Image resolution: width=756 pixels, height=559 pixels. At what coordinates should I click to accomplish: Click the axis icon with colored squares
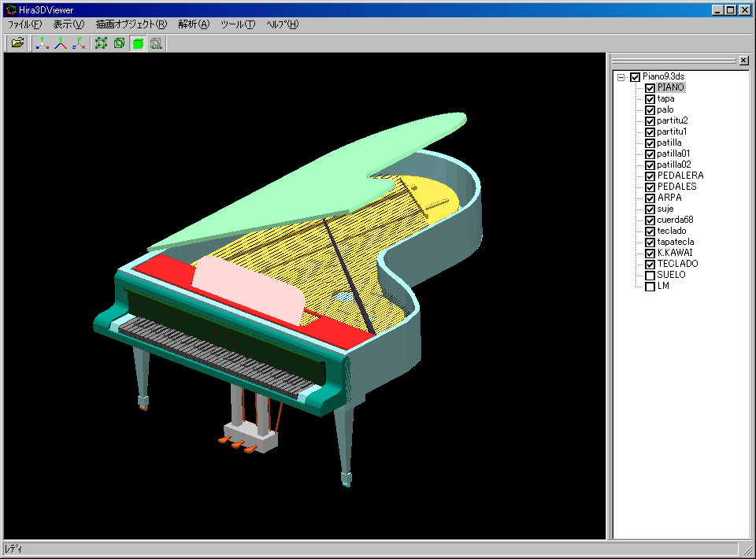click(x=43, y=43)
